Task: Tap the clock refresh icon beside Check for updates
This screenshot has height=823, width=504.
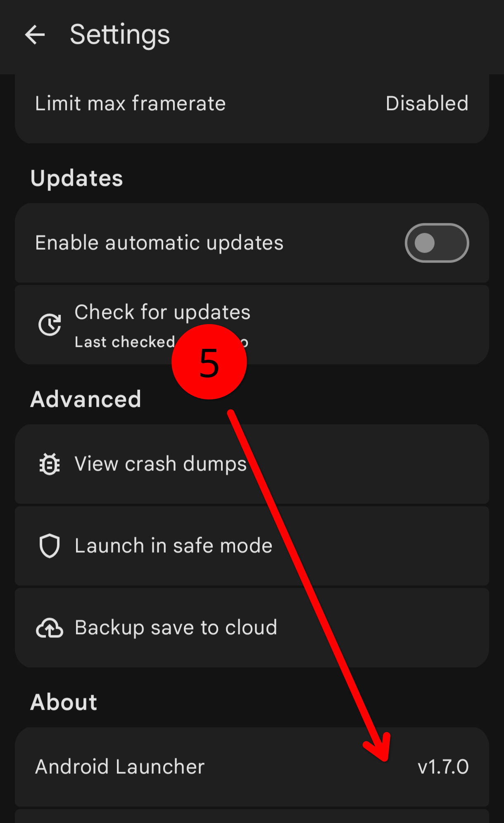Action: 50,324
